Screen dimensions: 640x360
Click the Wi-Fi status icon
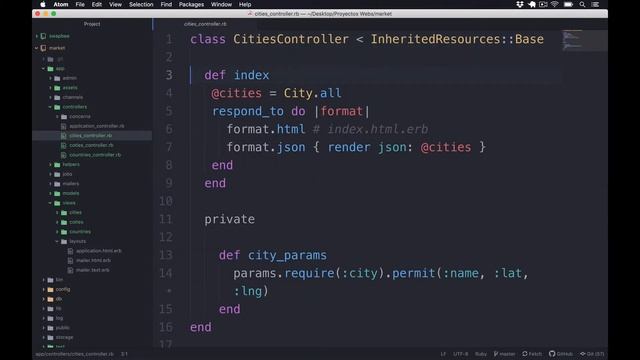point(555,4)
